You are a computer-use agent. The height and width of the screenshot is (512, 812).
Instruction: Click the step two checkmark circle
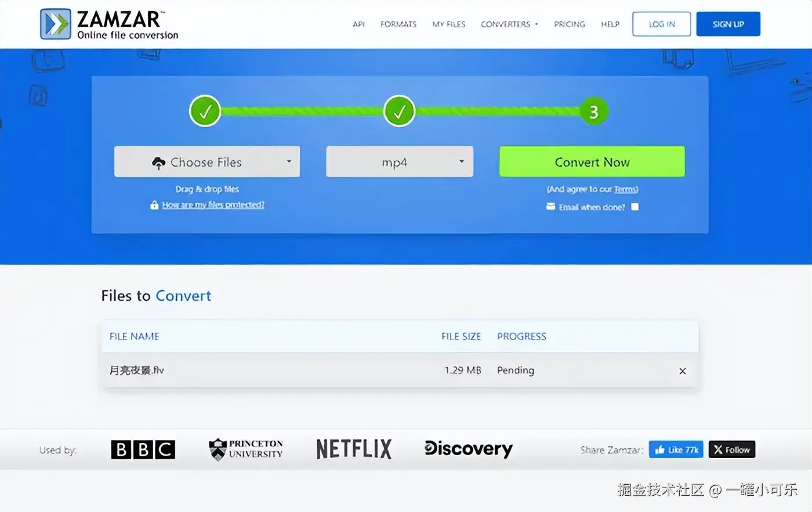399,111
